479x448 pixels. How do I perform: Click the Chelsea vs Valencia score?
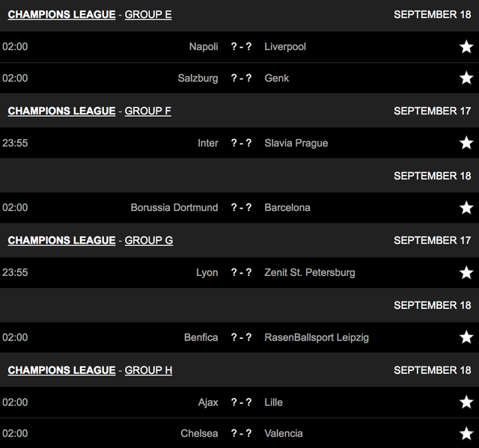[241, 433]
